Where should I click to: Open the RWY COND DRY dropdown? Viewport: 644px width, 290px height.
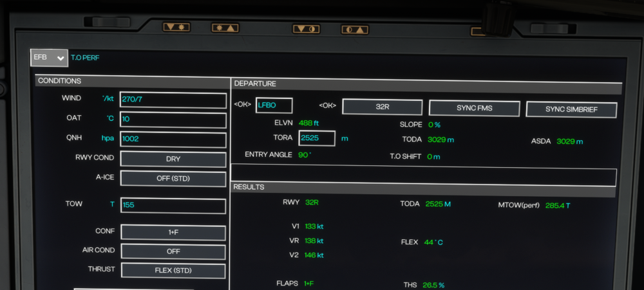[x=173, y=159]
